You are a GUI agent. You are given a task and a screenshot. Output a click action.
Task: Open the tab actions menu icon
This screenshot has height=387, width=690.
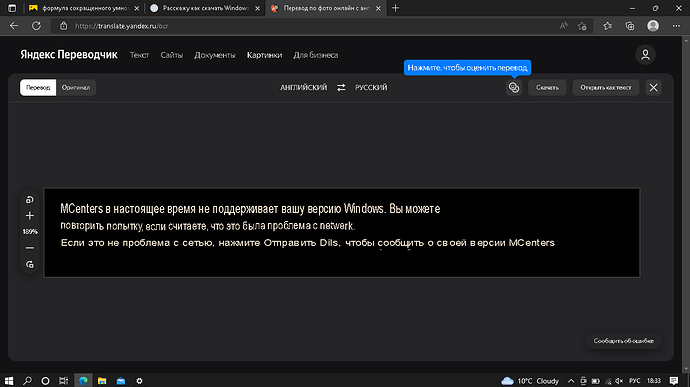pos(12,8)
